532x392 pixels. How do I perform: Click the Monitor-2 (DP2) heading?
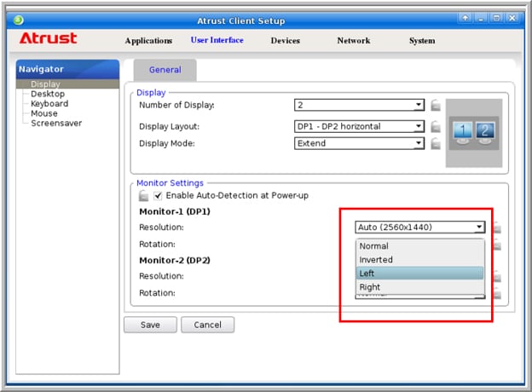[x=175, y=261]
